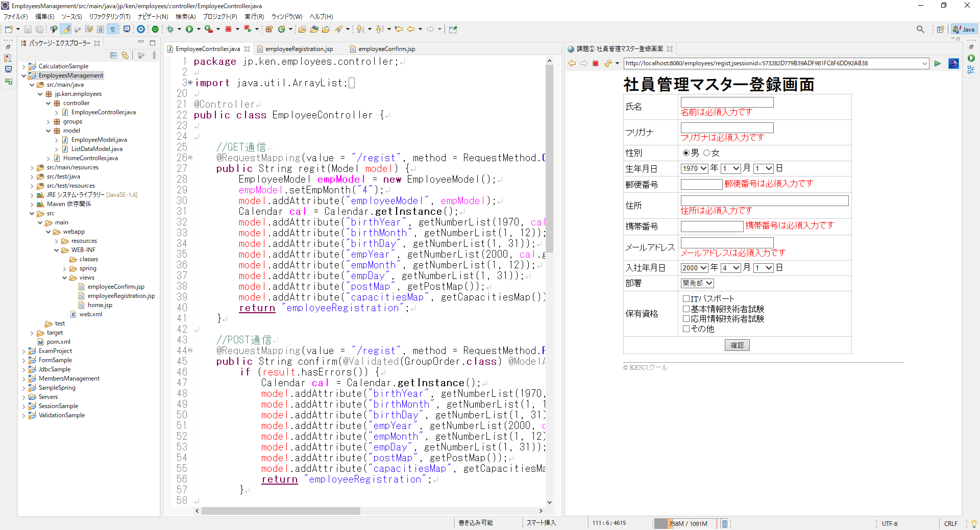980x530 pixels.
Task: Collapse the regist method fold marker at line 26
Action: click(190, 158)
